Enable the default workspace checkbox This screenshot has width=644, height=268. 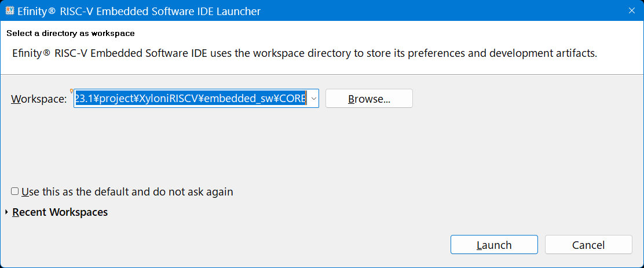tap(15, 191)
